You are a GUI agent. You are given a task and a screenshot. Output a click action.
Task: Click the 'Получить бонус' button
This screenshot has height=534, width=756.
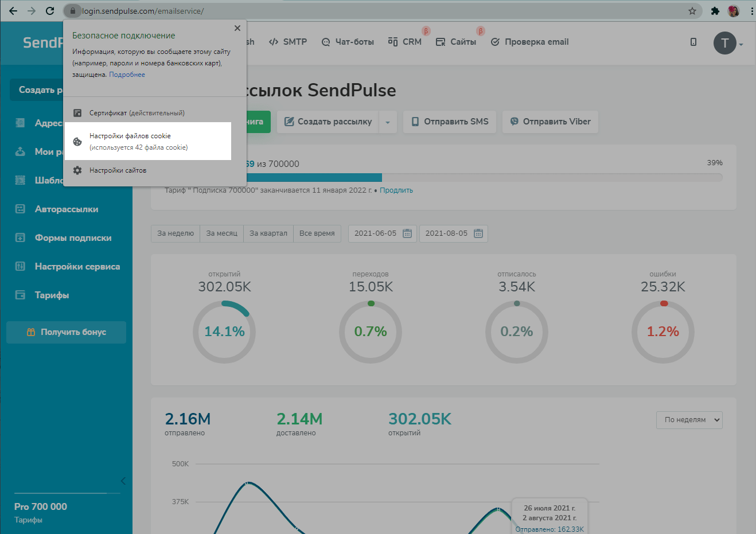tap(66, 332)
